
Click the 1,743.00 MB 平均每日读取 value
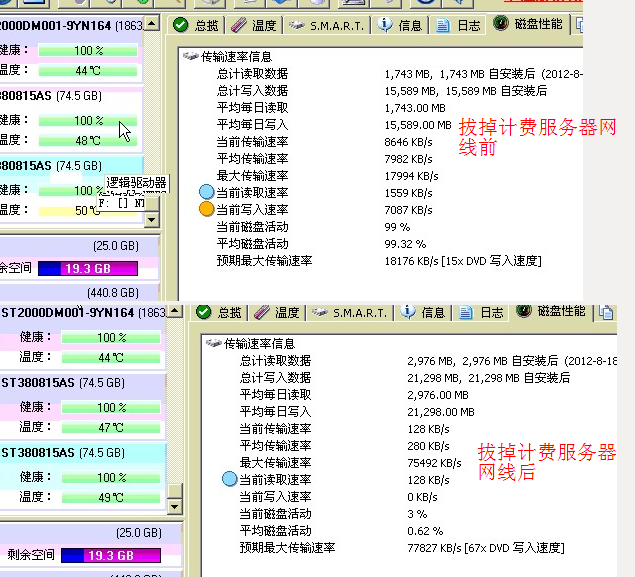click(x=415, y=108)
